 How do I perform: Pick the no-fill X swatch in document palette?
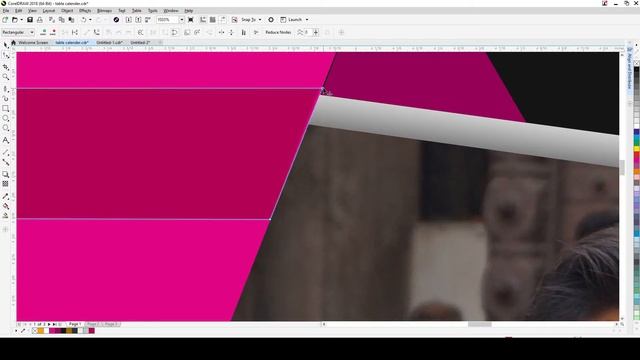tap(35, 331)
